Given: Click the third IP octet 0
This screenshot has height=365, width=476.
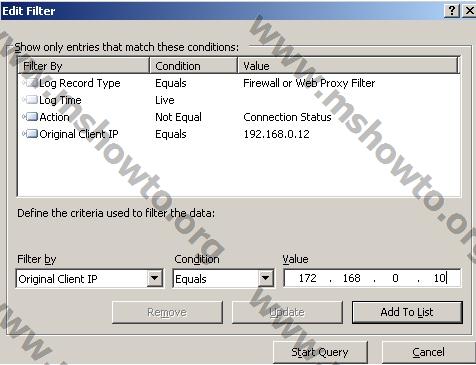Looking at the screenshot, I should (395, 278).
